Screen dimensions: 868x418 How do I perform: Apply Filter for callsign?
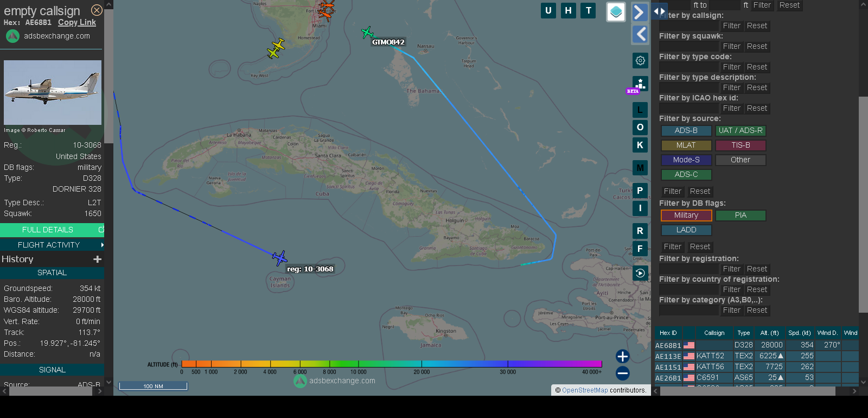tap(731, 26)
